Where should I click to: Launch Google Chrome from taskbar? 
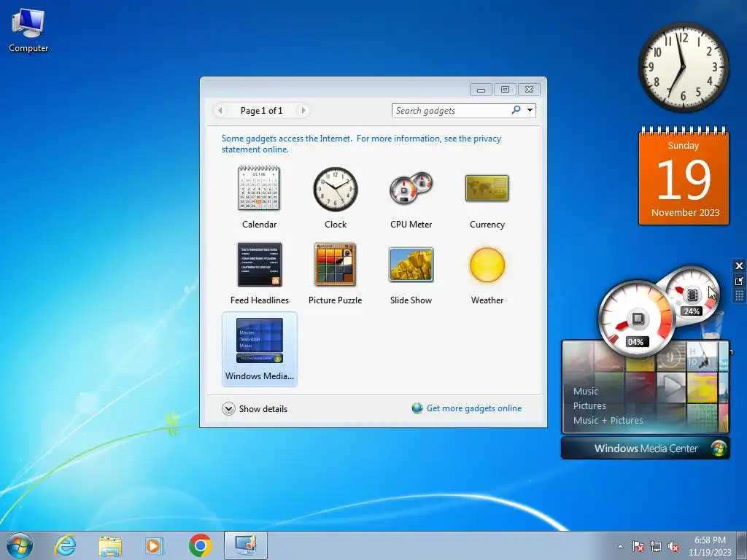coord(200,545)
